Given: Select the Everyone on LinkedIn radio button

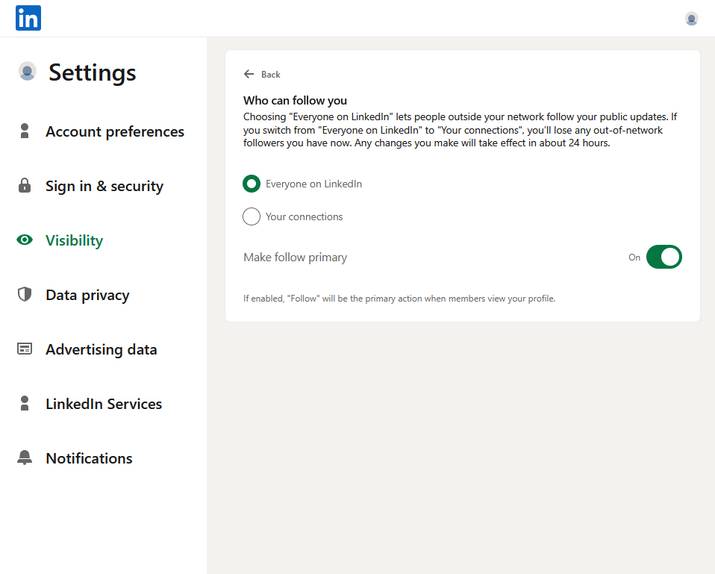Looking at the screenshot, I should coord(251,184).
